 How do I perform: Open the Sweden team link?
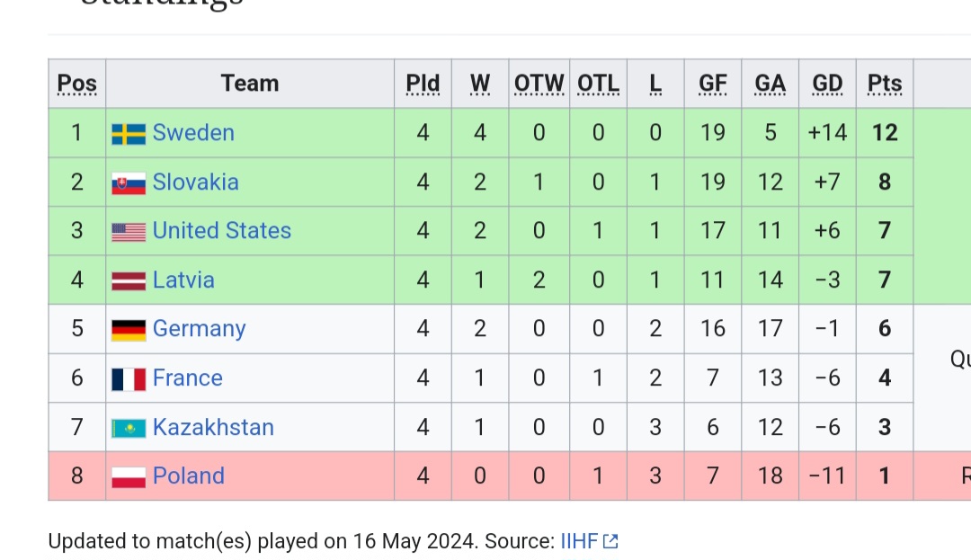pyautogui.click(x=193, y=133)
